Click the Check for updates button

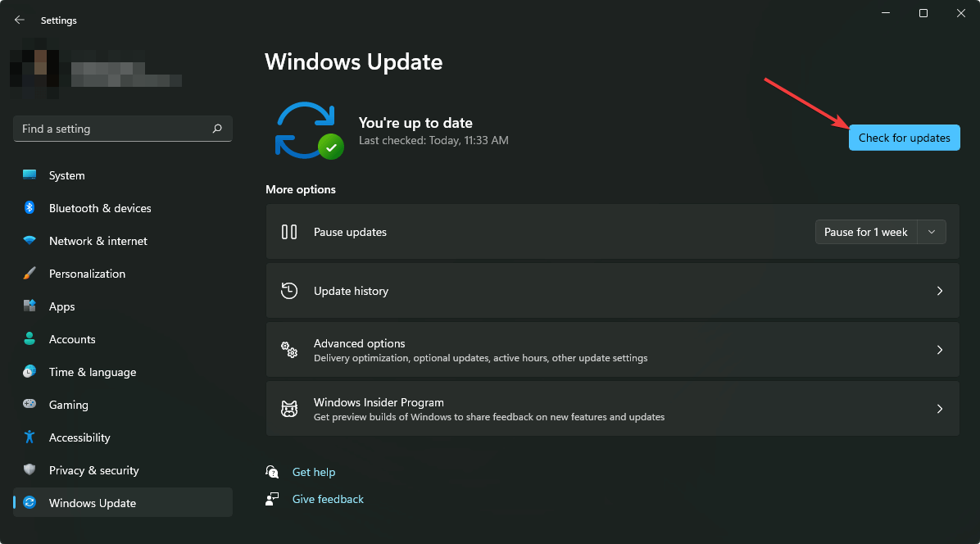click(904, 138)
